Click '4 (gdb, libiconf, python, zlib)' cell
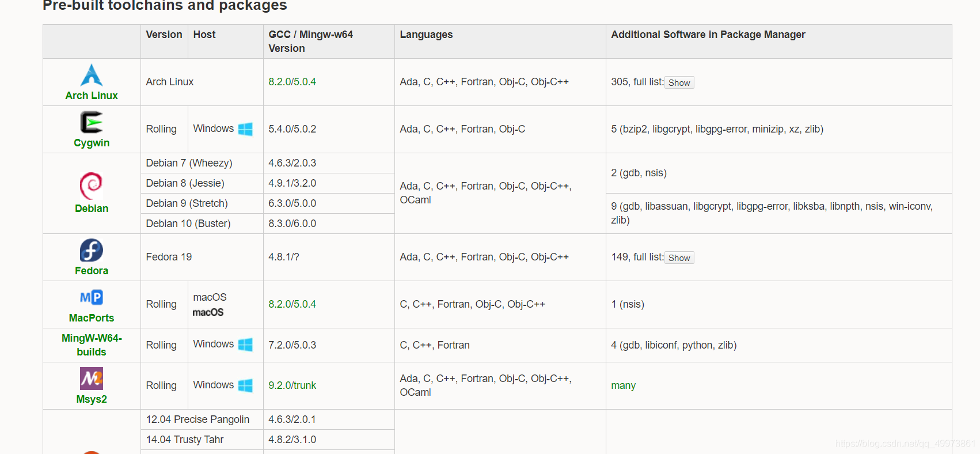Viewport: 980px width, 454px height. point(779,345)
